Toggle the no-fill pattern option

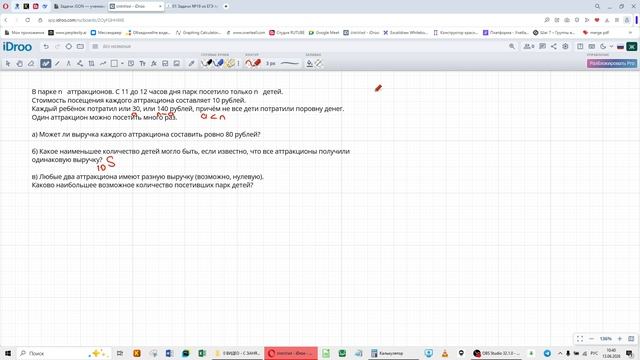318,63
